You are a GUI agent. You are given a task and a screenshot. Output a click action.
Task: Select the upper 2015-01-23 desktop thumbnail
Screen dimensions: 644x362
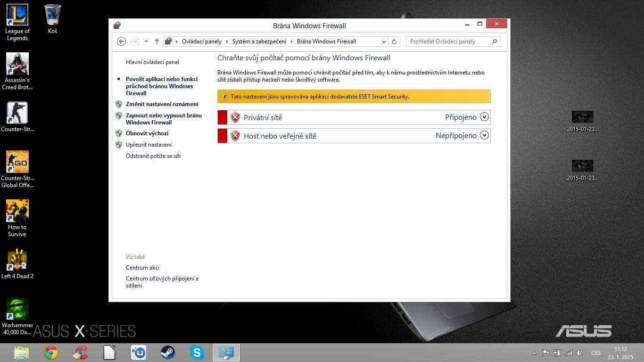(582, 122)
